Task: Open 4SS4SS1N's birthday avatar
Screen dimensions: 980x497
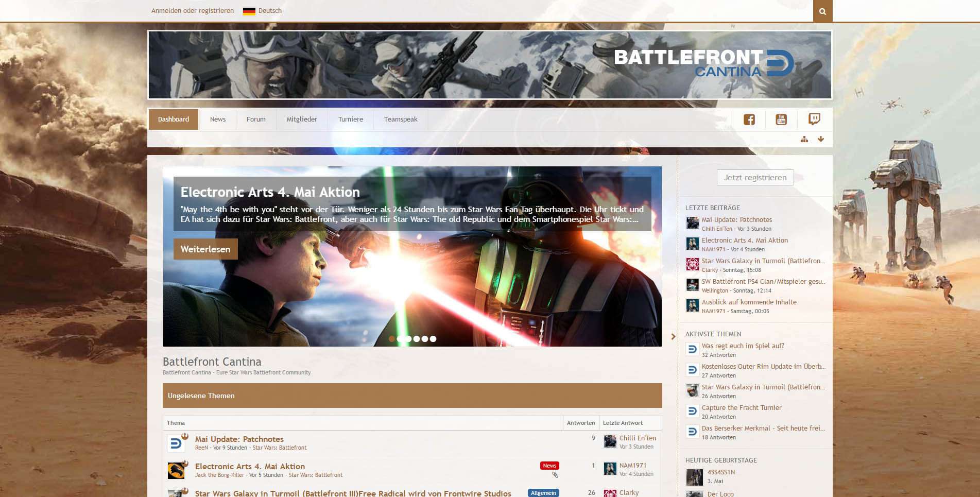Action: click(695, 477)
